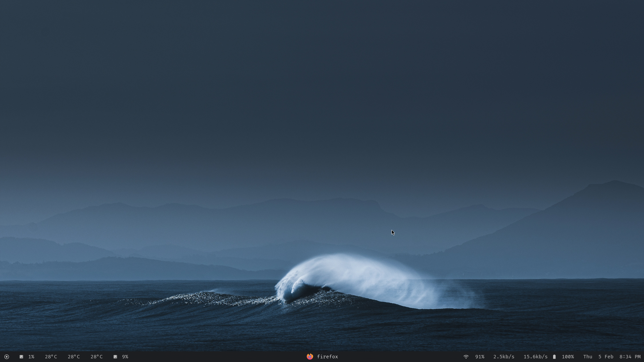The height and width of the screenshot is (362, 644).
Task: Click the 5 Feb date label
Action: [606, 357]
